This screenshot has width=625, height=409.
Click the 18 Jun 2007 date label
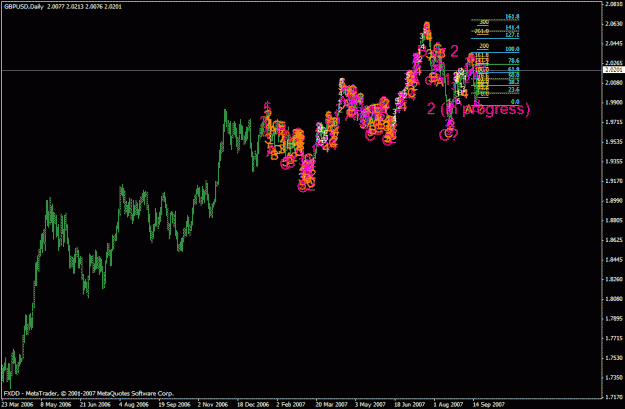[410, 404]
